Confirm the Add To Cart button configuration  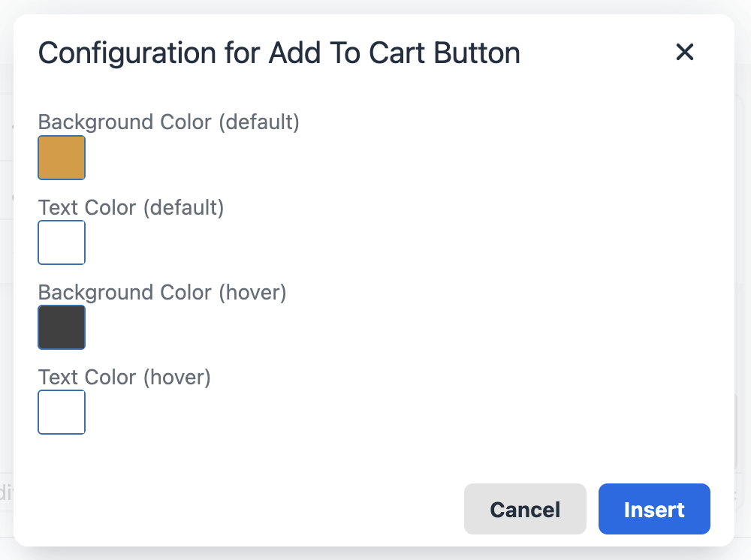653,509
